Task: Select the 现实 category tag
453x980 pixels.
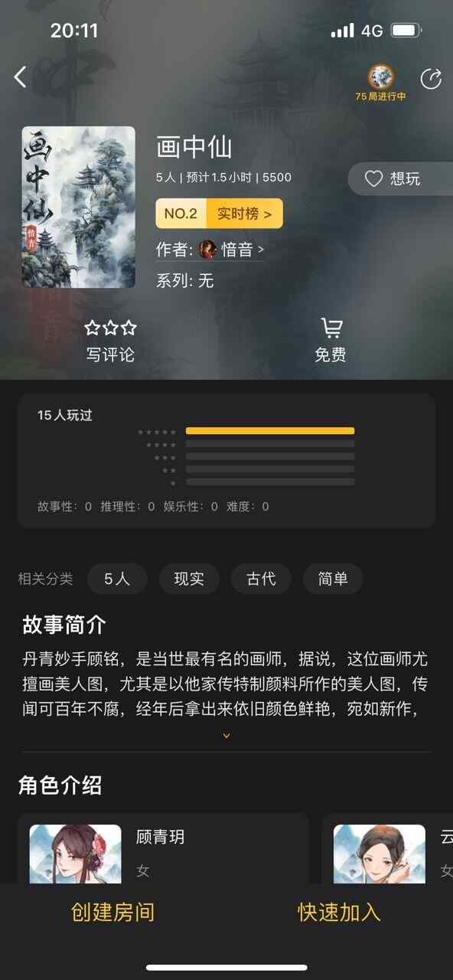Action: [x=189, y=579]
